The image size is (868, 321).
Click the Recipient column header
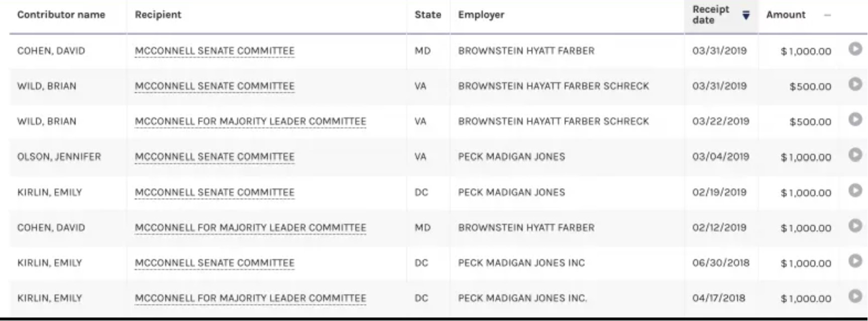[x=158, y=15]
